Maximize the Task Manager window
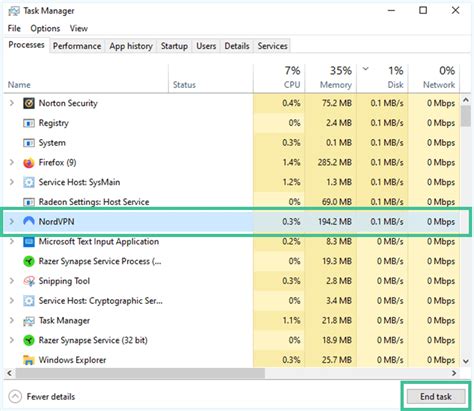The width and height of the screenshot is (474, 411). pyautogui.click(x=423, y=11)
